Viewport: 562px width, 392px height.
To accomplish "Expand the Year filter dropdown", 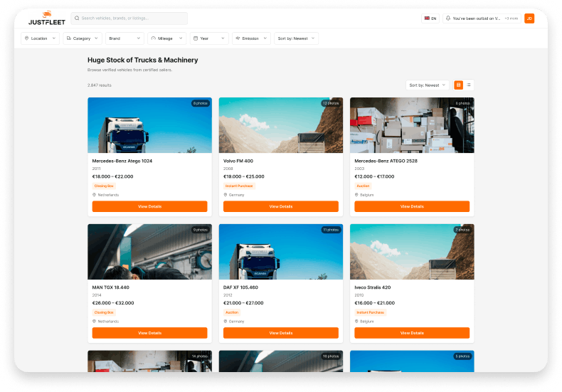I will tap(209, 38).
